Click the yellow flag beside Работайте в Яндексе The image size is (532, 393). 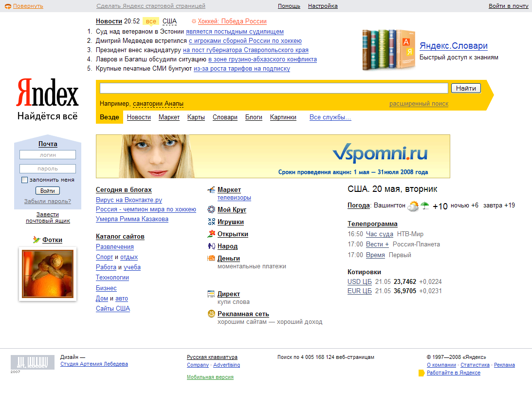tap(422, 373)
